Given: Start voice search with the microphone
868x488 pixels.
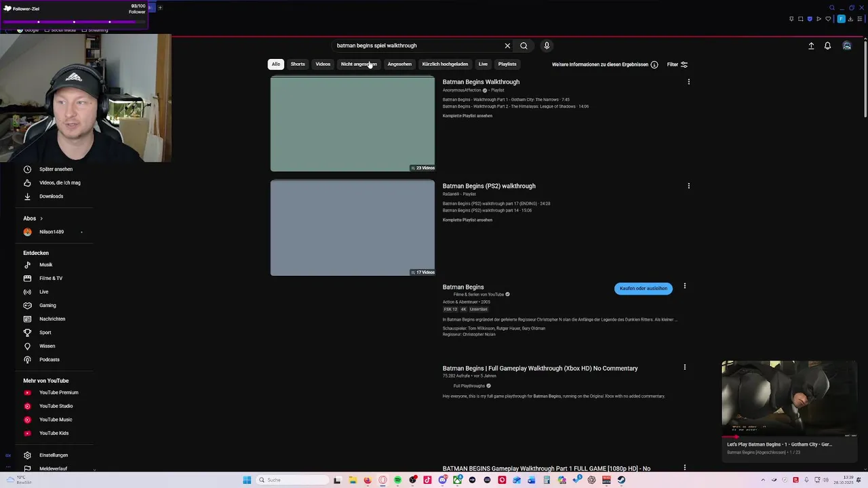Looking at the screenshot, I should point(547,45).
